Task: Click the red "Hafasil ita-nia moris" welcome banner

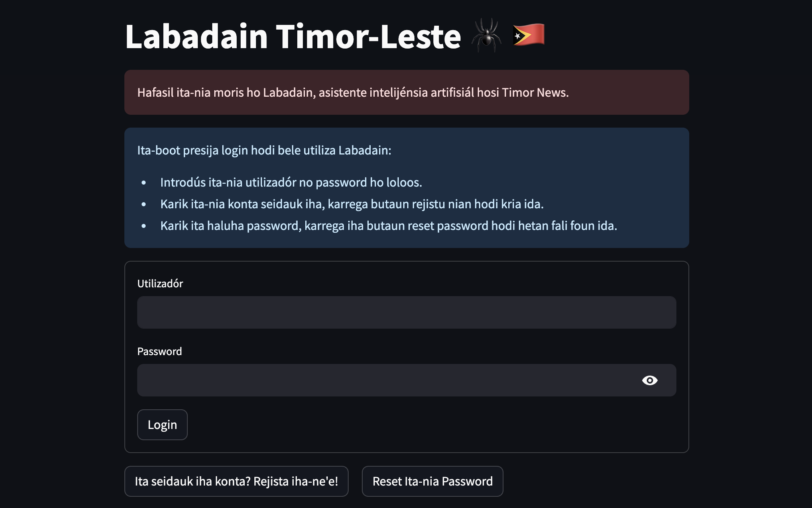Action: pos(406,92)
